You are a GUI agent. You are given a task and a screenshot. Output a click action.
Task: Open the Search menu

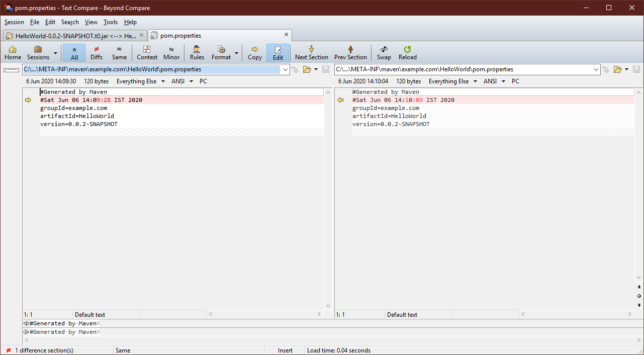pyautogui.click(x=70, y=22)
